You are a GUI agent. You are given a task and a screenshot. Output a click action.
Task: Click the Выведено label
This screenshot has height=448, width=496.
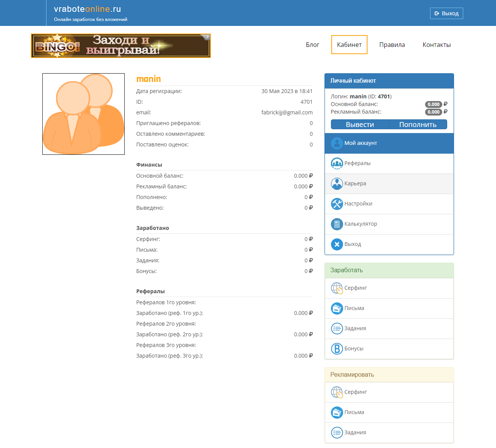150,208
